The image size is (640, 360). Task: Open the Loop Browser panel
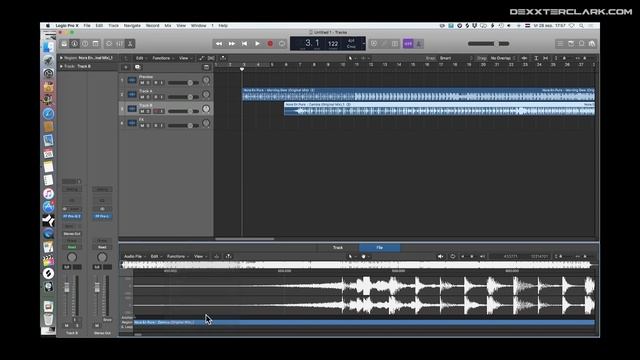[x=582, y=44]
